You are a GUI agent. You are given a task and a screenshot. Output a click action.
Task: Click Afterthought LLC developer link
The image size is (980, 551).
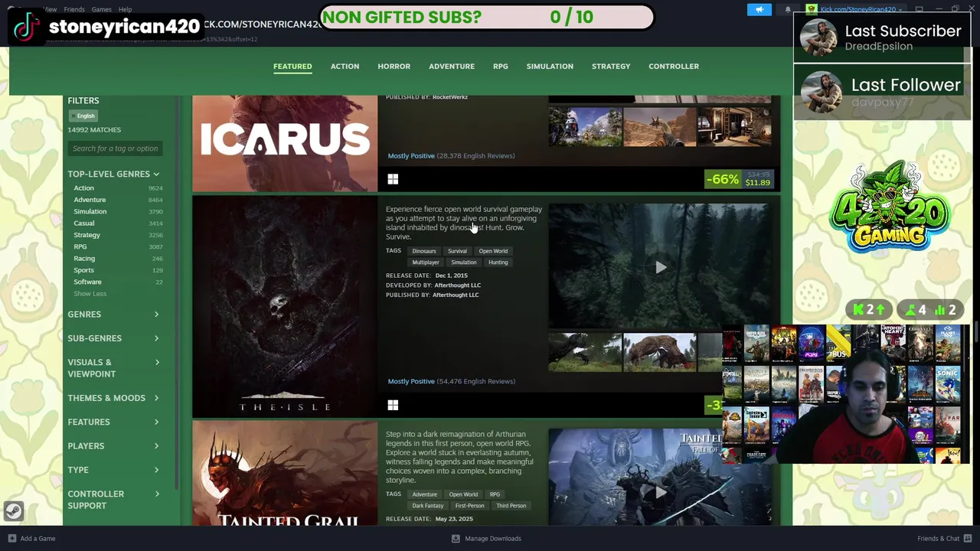point(457,285)
